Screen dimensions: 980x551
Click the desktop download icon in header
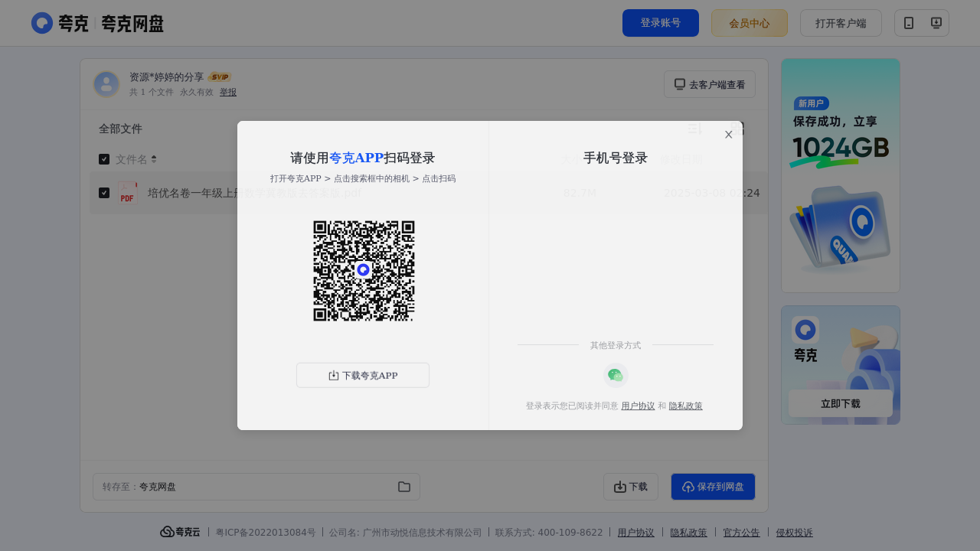(936, 23)
